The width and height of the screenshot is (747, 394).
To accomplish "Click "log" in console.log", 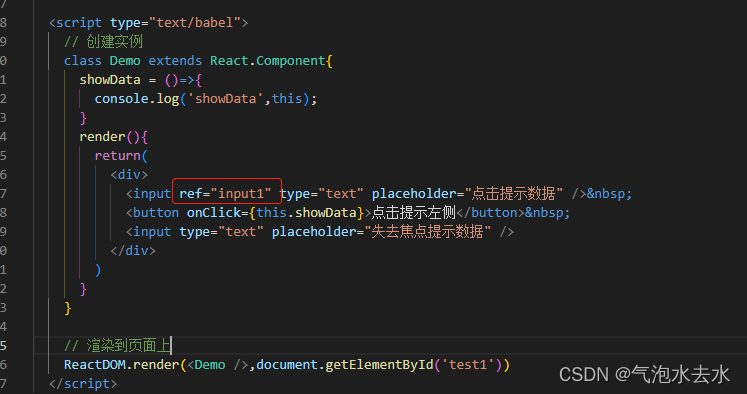I will coord(168,99).
